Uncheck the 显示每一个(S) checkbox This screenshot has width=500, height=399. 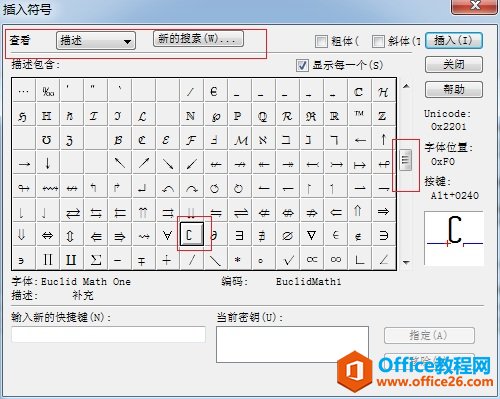pyautogui.click(x=302, y=65)
